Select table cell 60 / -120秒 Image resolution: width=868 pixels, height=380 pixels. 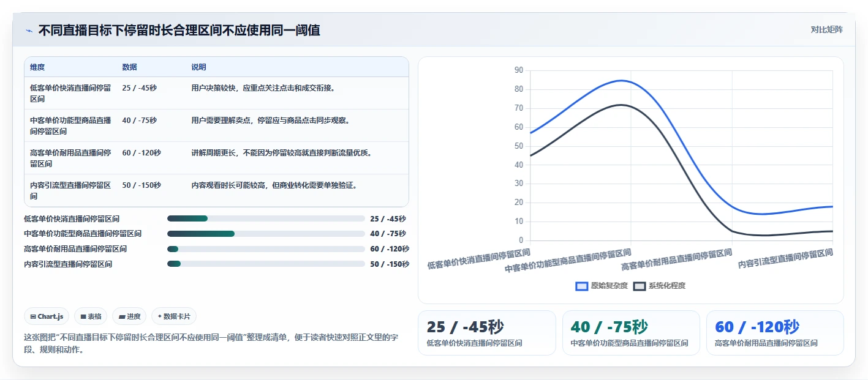[142, 153]
